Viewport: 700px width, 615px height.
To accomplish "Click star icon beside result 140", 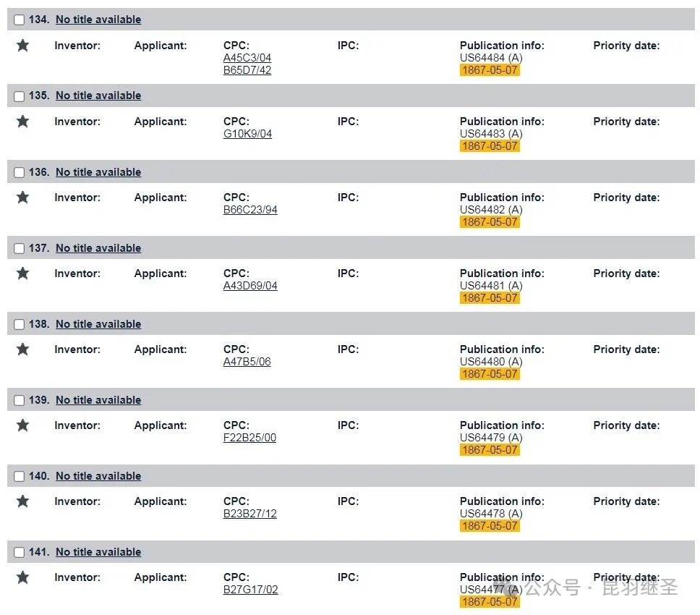I will [x=22, y=501].
